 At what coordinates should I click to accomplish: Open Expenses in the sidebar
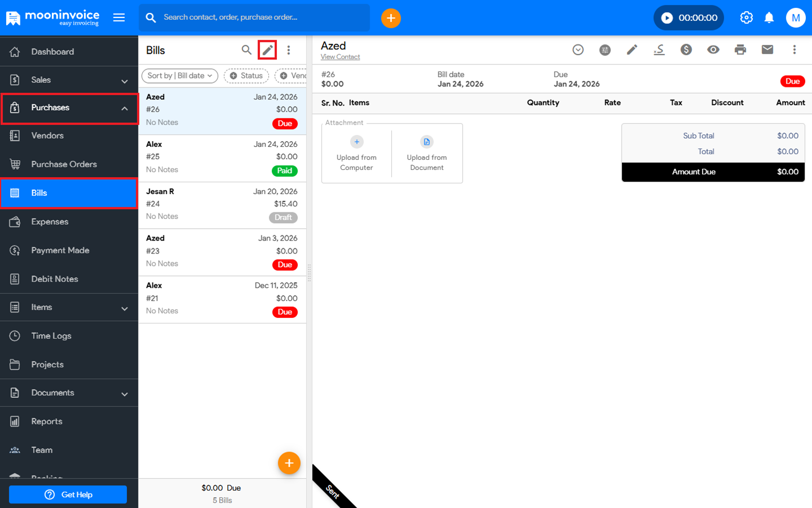(x=50, y=222)
